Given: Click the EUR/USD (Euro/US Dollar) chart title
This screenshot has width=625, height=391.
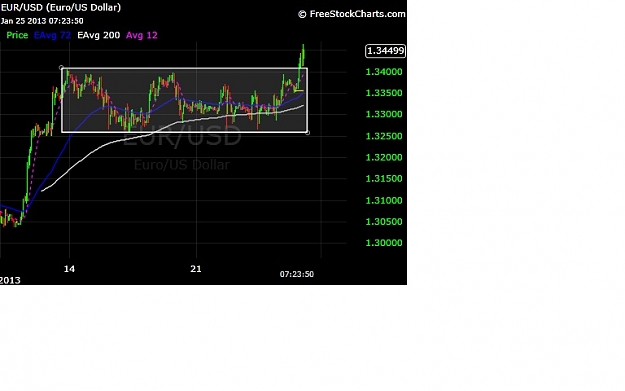Looking at the screenshot, I should [x=61, y=8].
